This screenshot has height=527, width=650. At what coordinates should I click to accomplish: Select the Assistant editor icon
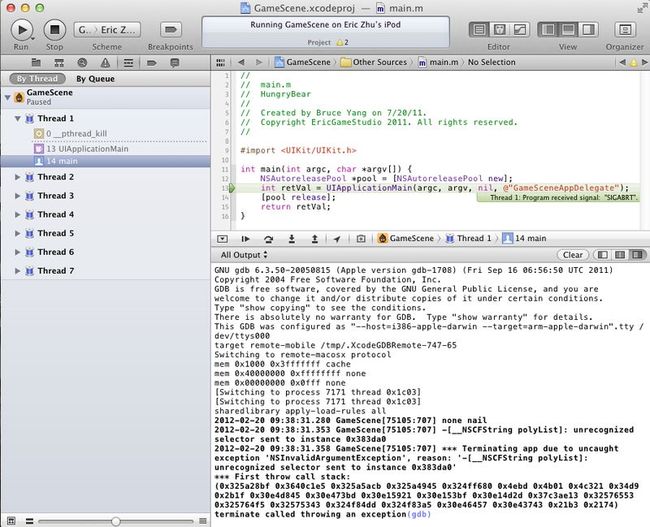499,30
